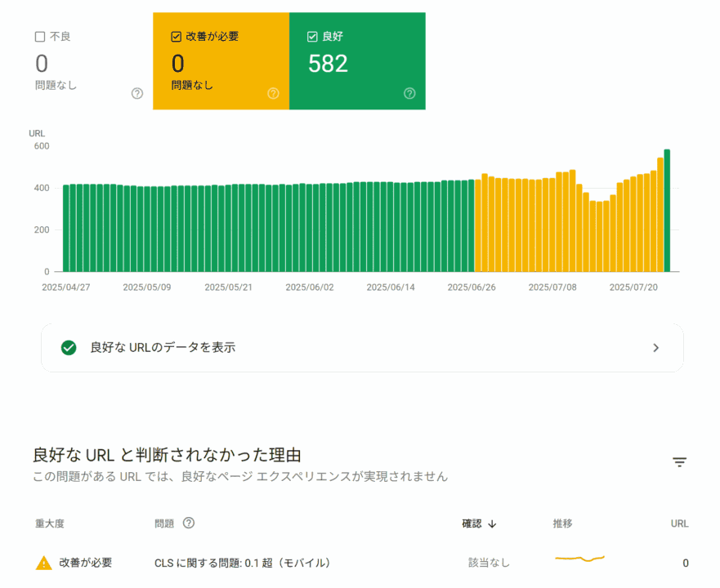Screen dimensions: 720x588
Task: Click the 該当なし cell in the CLS row
Action: [489, 563]
